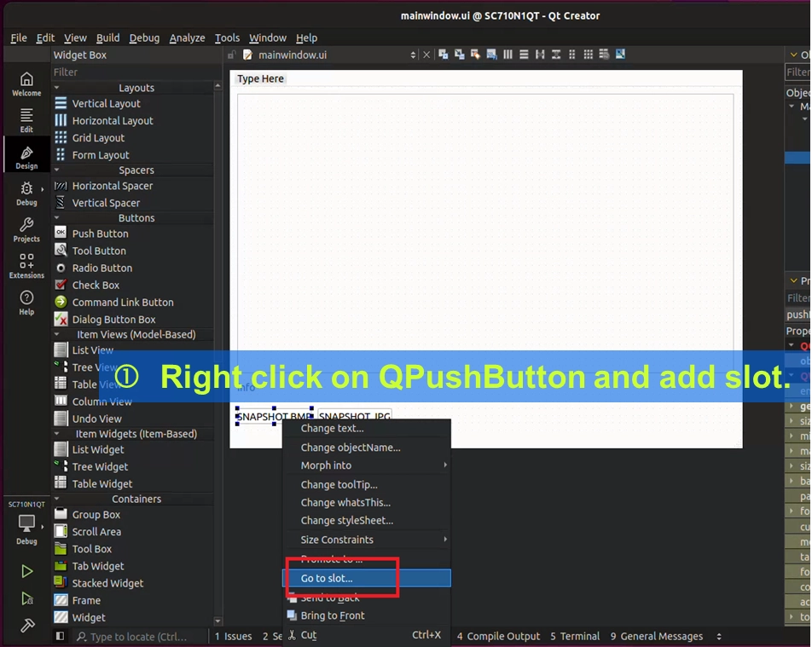The height and width of the screenshot is (647, 812).
Task: Select Check Box in Widget Box
Action: 96,286
